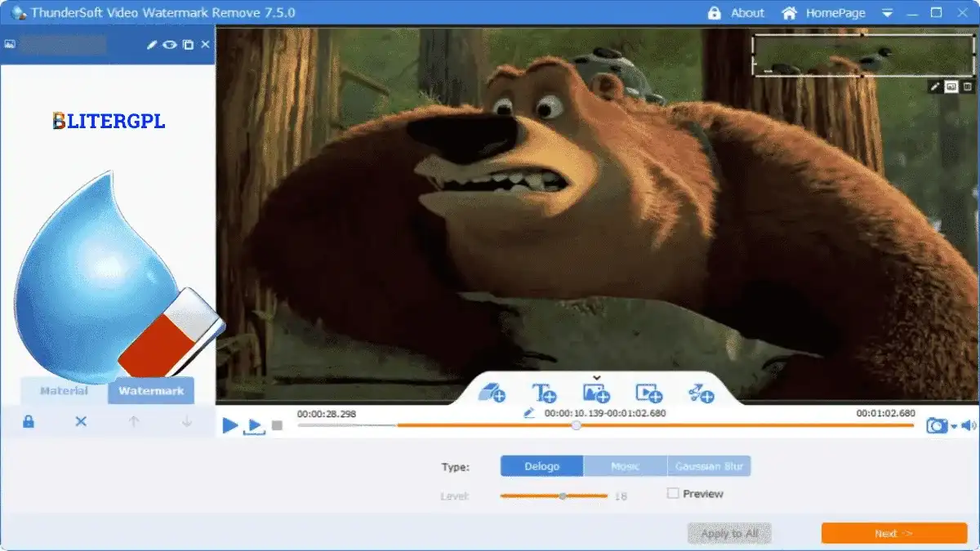980x551 pixels.
Task: Click the play selection range button
Action: point(255,426)
